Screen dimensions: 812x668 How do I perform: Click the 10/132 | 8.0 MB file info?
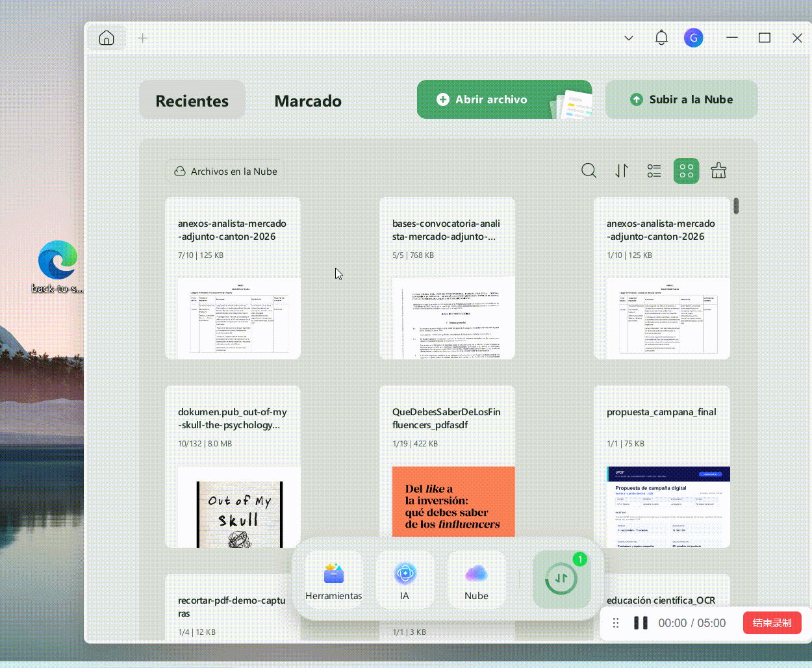(205, 444)
